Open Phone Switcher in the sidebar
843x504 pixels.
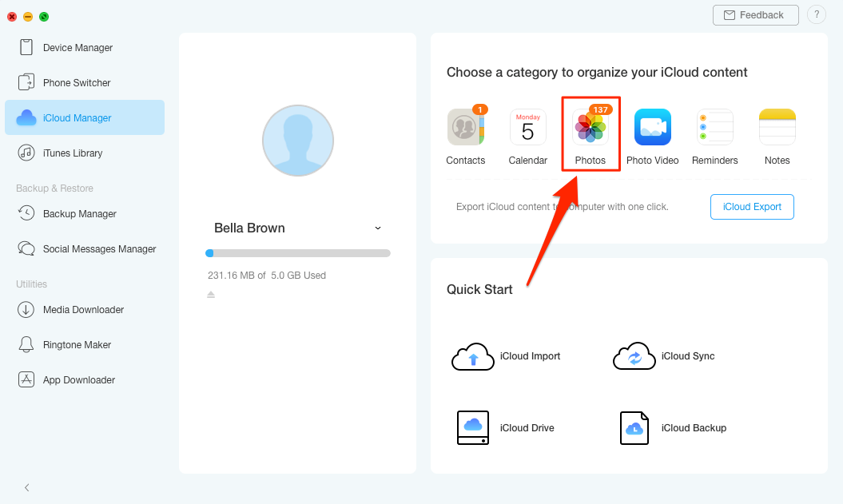pos(85,82)
